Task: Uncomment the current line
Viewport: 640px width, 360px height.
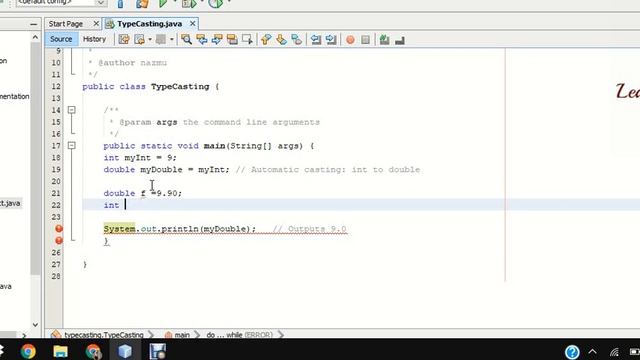Action: click(x=400, y=40)
